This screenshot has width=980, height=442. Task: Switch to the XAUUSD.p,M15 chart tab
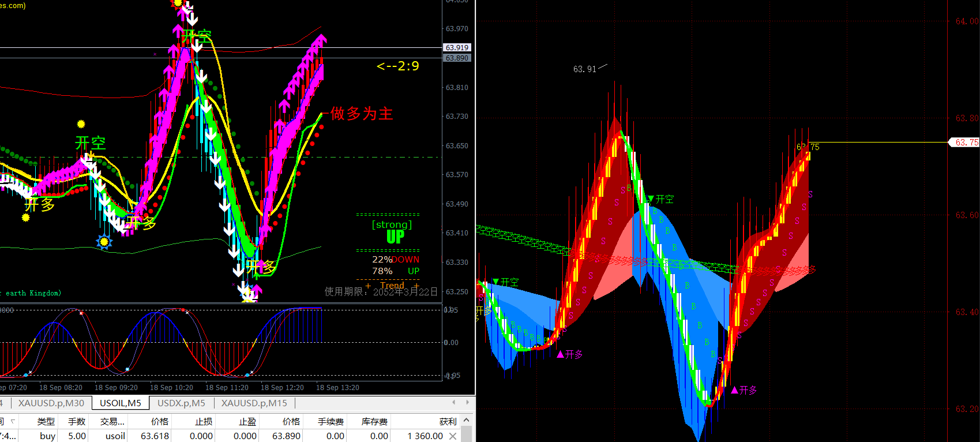pos(254,403)
